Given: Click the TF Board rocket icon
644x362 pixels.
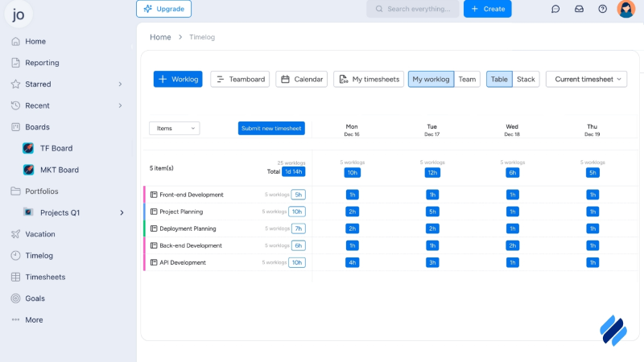Looking at the screenshot, I should coord(28,148).
